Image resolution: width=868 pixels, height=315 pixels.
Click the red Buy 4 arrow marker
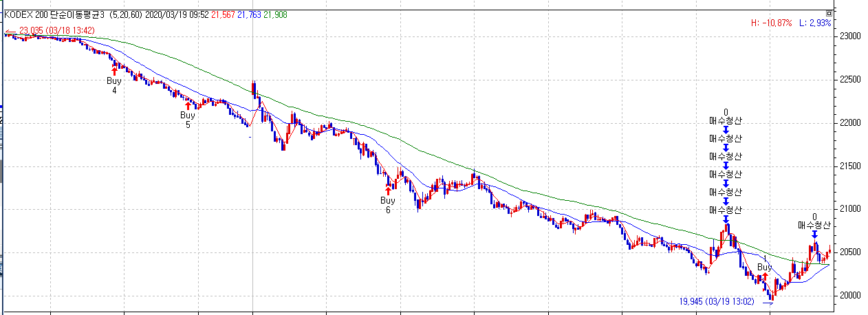pos(114,69)
